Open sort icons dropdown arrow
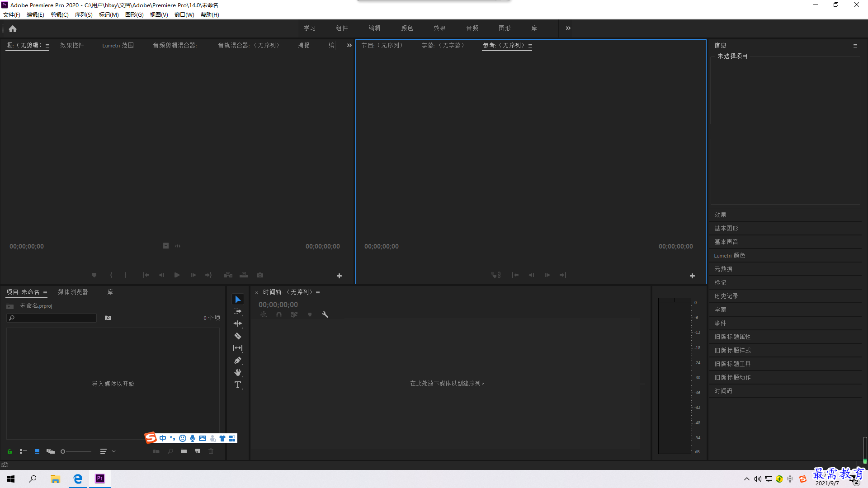The height and width of the screenshot is (488, 868). (114, 451)
